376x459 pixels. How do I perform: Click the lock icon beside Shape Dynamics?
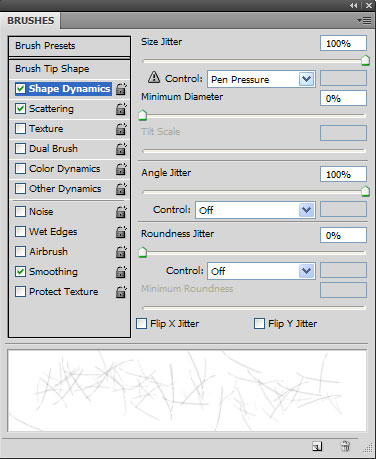(x=121, y=89)
